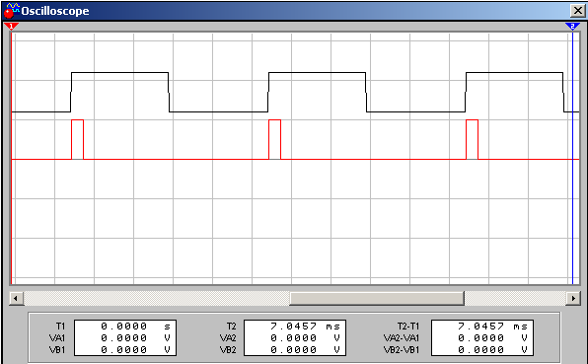Click the scrollbar left arrow
588x364 pixels.
click(16, 298)
